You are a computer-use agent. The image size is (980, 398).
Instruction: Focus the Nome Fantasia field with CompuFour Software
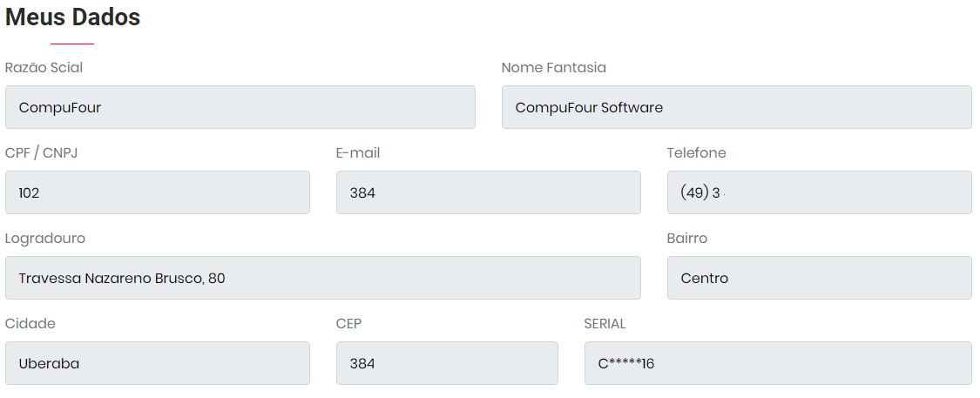(x=736, y=107)
